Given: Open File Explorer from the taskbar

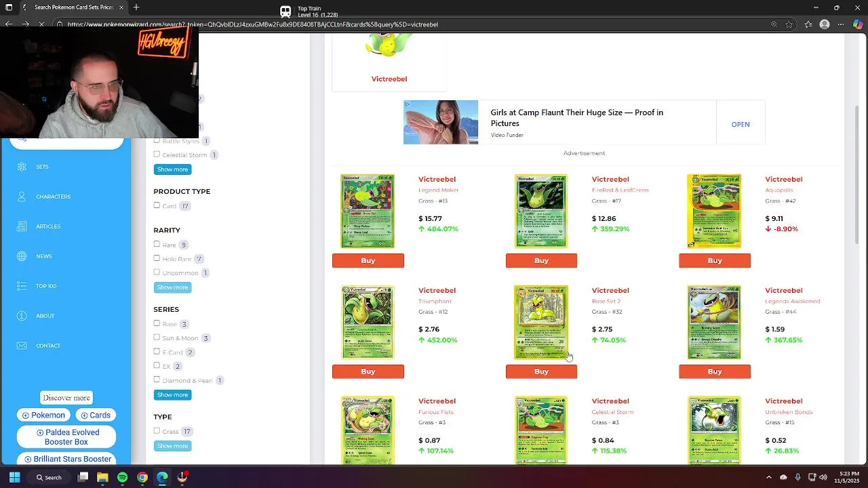Looking at the screenshot, I should point(102,477).
